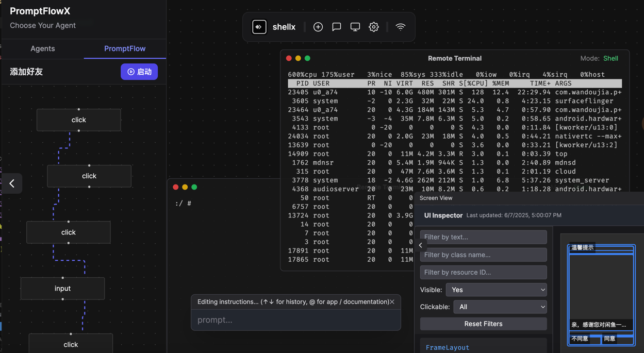Select the Shell mode label
Image resolution: width=644 pixels, height=353 pixels.
point(610,58)
